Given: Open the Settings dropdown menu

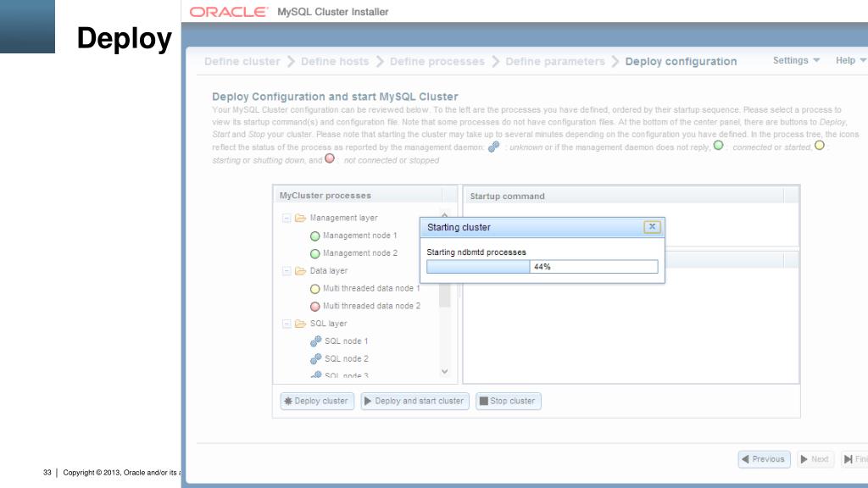Looking at the screenshot, I should (x=796, y=60).
